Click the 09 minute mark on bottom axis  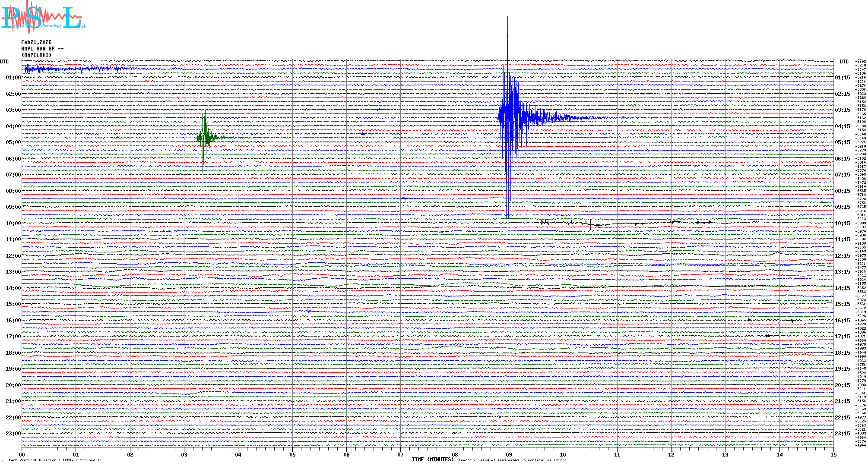coord(509,455)
